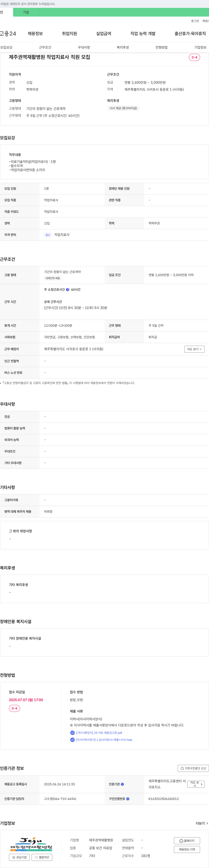
Task: Open the 취업지원 main menu
Action: (x=69, y=33)
